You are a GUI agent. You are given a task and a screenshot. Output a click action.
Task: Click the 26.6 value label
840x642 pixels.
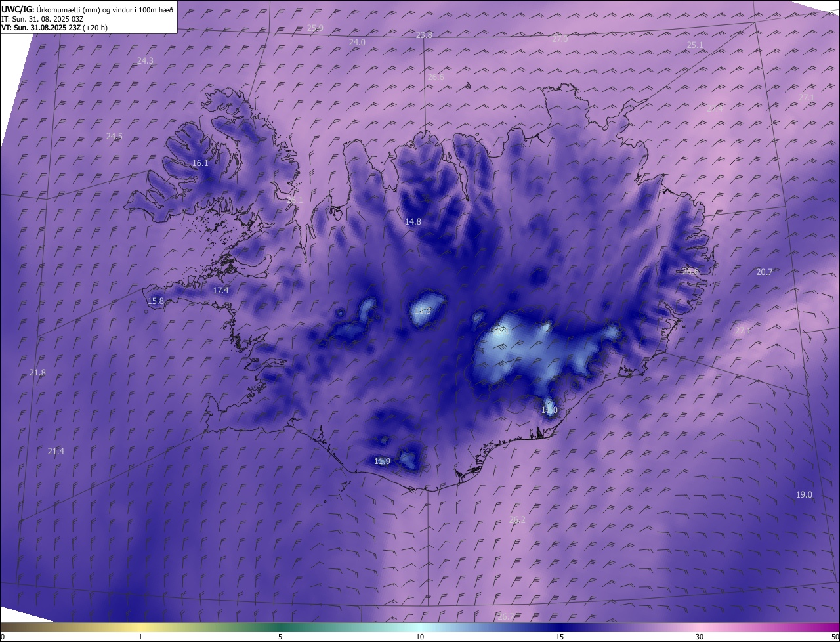tap(436, 77)
